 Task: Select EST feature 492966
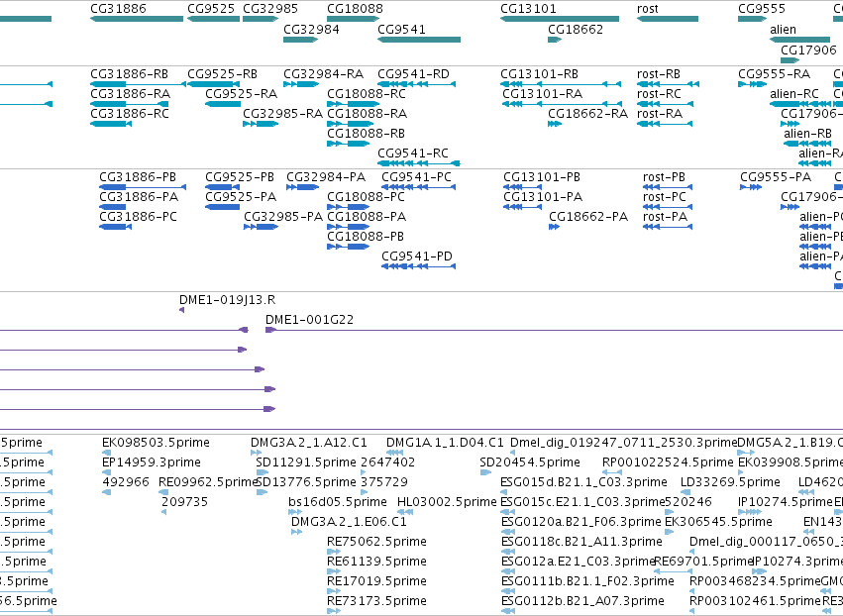[126, 482]
